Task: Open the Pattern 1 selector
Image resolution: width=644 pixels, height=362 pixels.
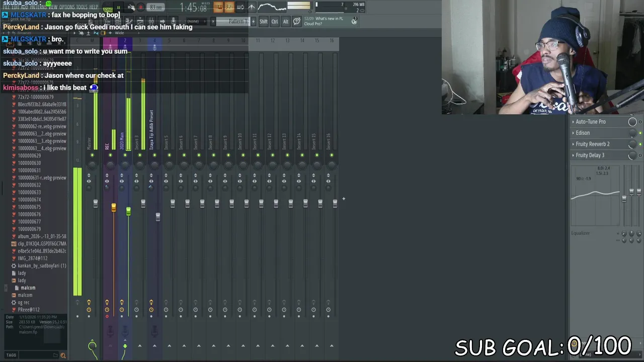Action: coord(233,21)
